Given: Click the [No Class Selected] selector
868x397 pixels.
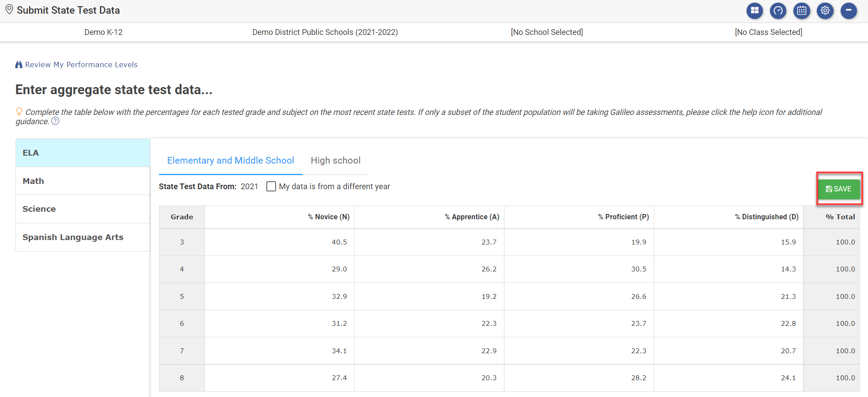Looking at the screenshot, I should click(x=768, y=32).
